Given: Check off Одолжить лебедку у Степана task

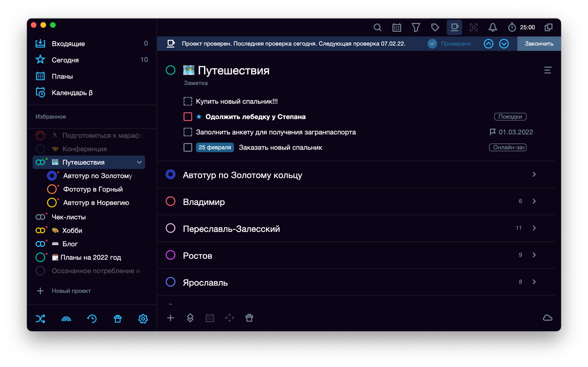Looking at the screenshot, I should coord(188,117).
